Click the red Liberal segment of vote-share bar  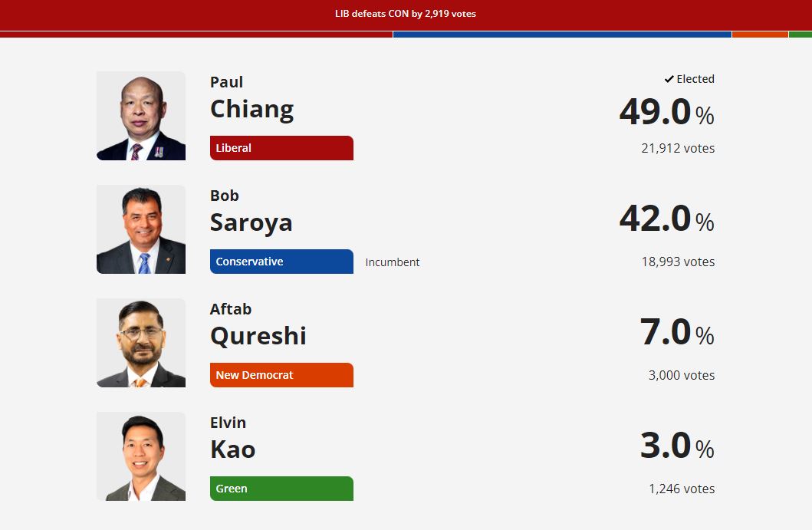pos(196,35)
